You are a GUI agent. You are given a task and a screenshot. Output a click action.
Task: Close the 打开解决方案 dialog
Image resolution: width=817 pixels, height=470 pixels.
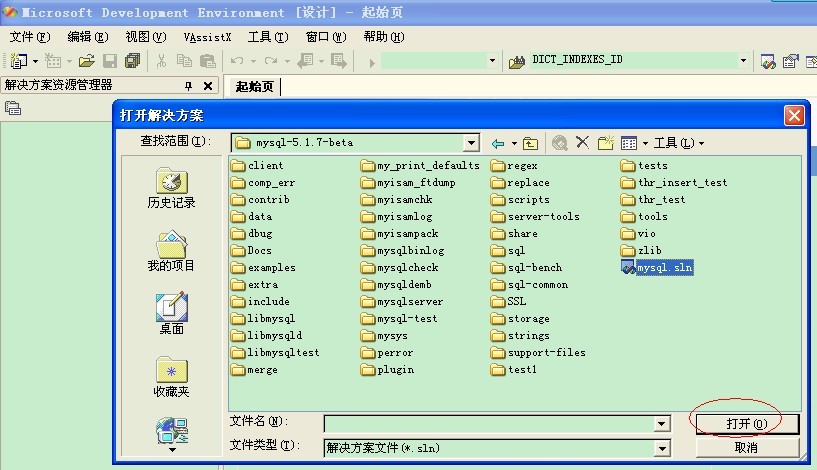794,116
